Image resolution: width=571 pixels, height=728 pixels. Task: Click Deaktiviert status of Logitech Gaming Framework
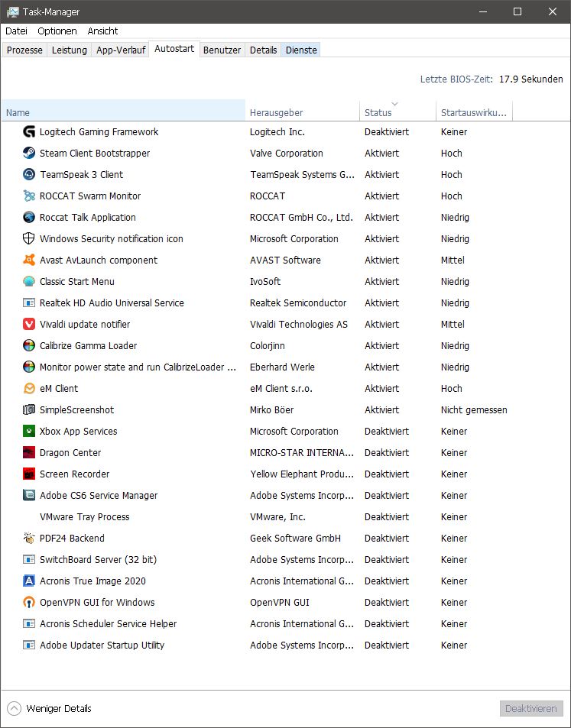[387, 132]
